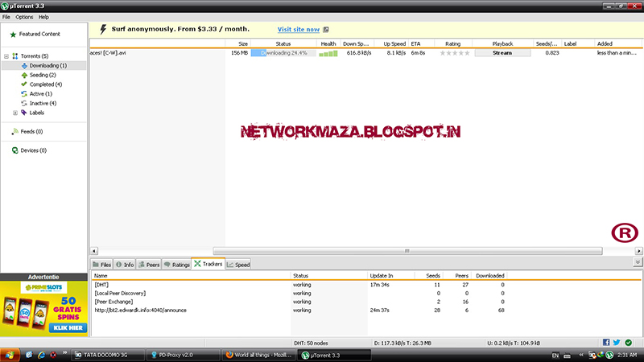Open the File menu
Image resolution: width=644 pixels, height=362 pixels.
[6, 17]
